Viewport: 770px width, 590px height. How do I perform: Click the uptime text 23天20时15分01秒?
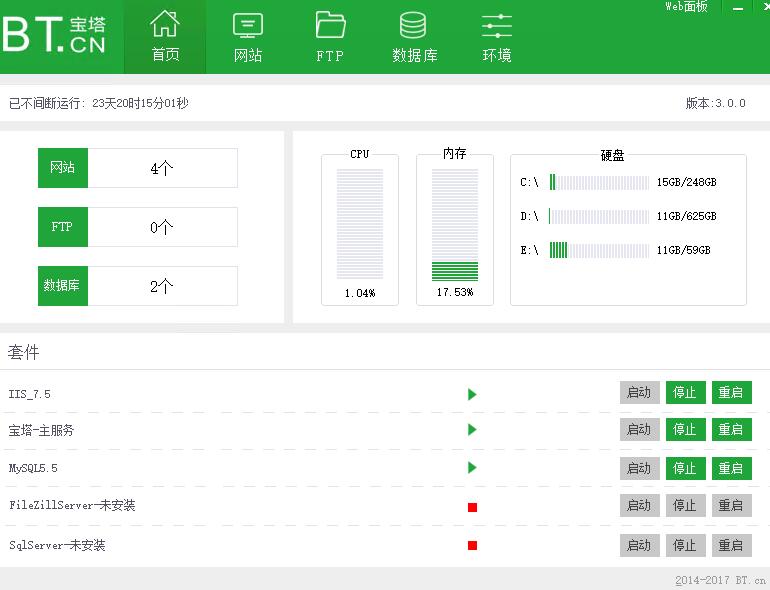140,103
